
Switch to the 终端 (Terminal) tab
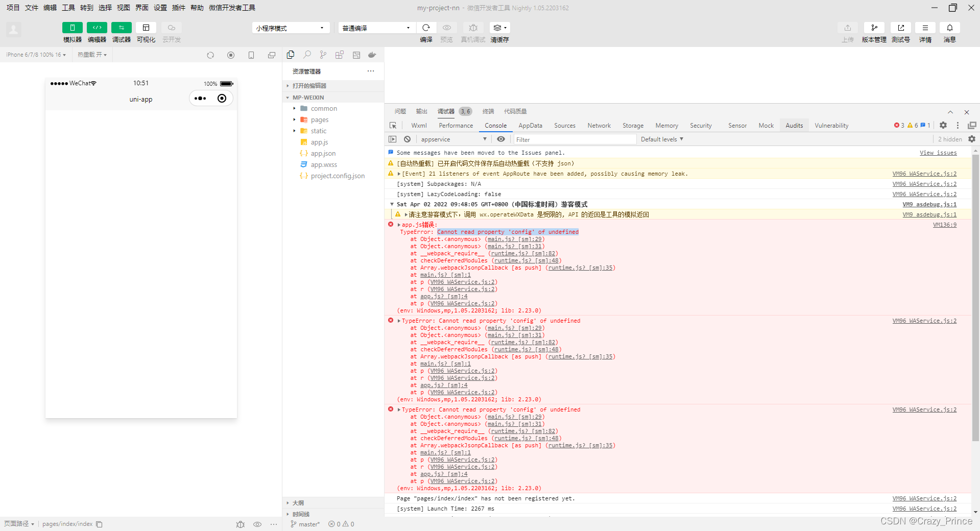489,111
